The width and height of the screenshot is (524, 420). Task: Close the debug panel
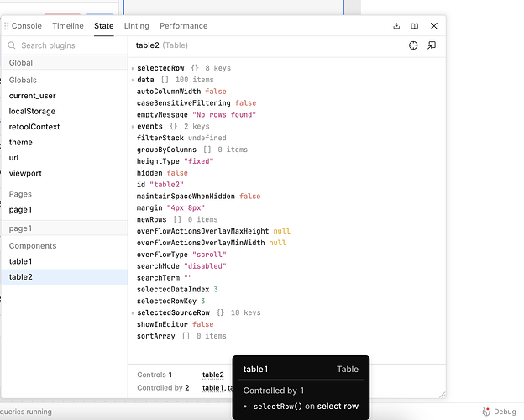tap(434, 26)
